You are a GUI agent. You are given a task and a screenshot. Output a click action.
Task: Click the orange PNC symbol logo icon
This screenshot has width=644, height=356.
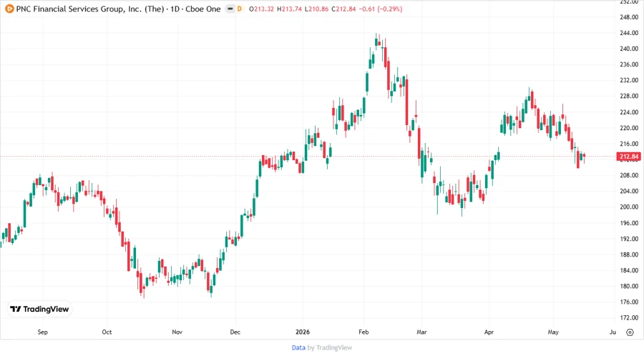(x=9, y=9)
